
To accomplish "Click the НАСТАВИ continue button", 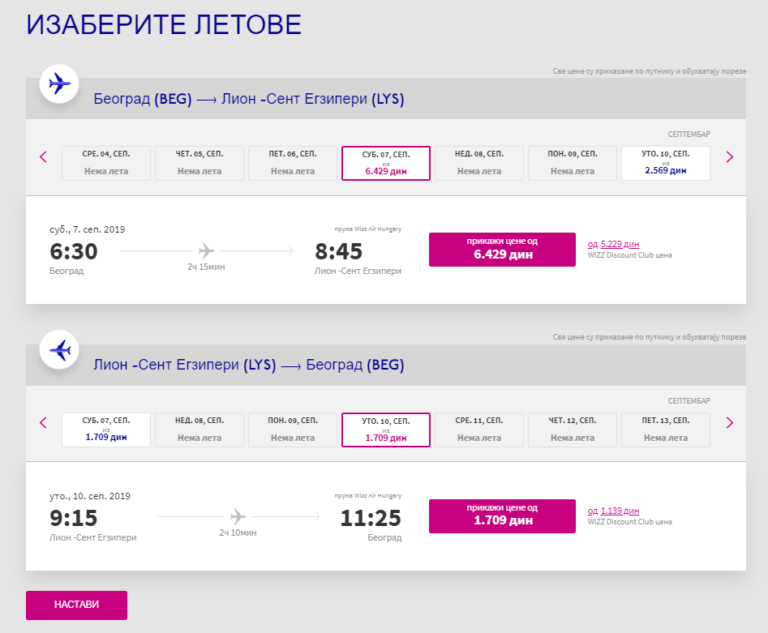I will pos(76,605).
